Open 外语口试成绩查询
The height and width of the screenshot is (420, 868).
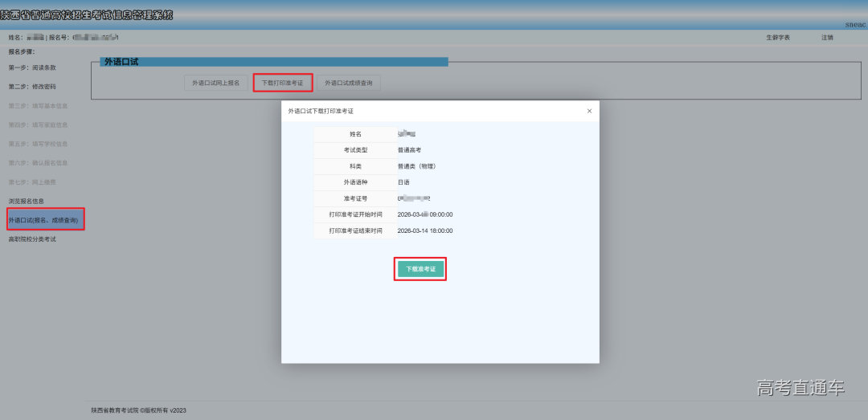(x=348, y=83)
